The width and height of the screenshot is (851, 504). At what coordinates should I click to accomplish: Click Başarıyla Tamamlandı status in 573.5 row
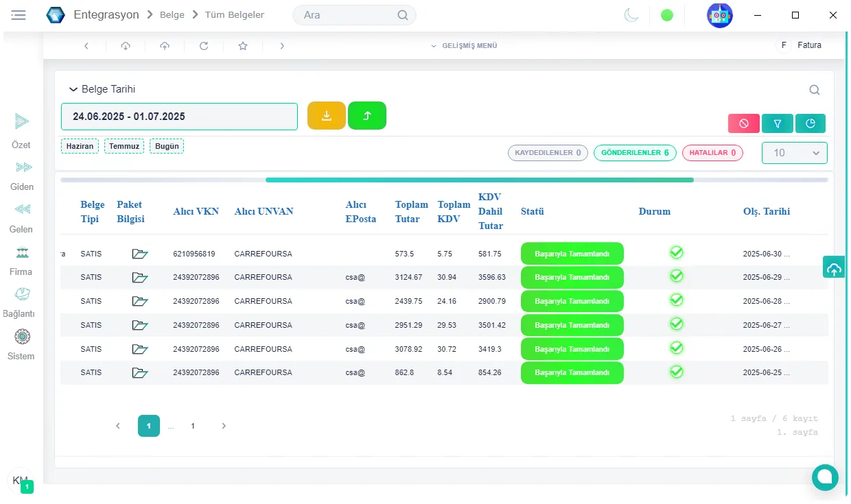(572, 254)
